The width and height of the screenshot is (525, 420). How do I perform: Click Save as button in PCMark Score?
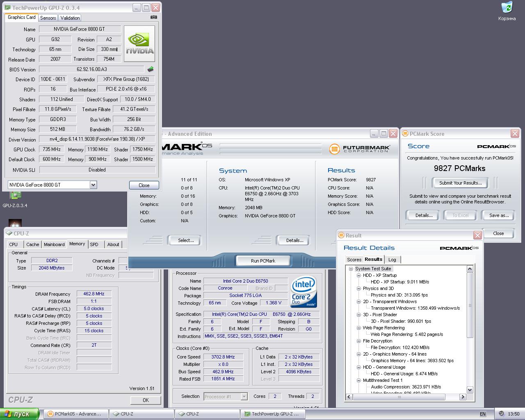click(499, 215)
